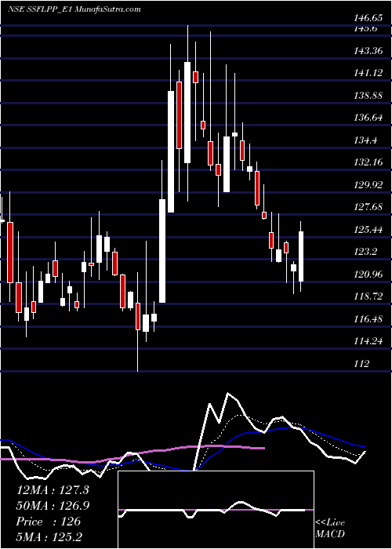
Task: Click the tallest white candle reaching the chart top
Action: pyautogui.click(x=187, y=112)
